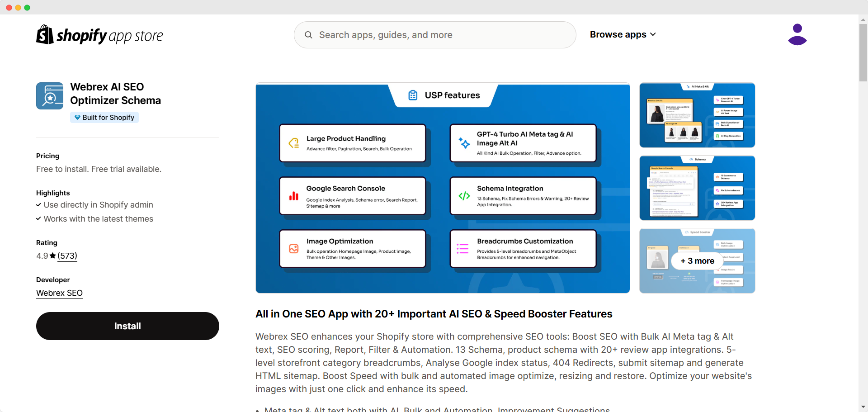Focus the Search apps, guides, and more field
This screenshot has width=868, height=412.
(x=435, y=35)
